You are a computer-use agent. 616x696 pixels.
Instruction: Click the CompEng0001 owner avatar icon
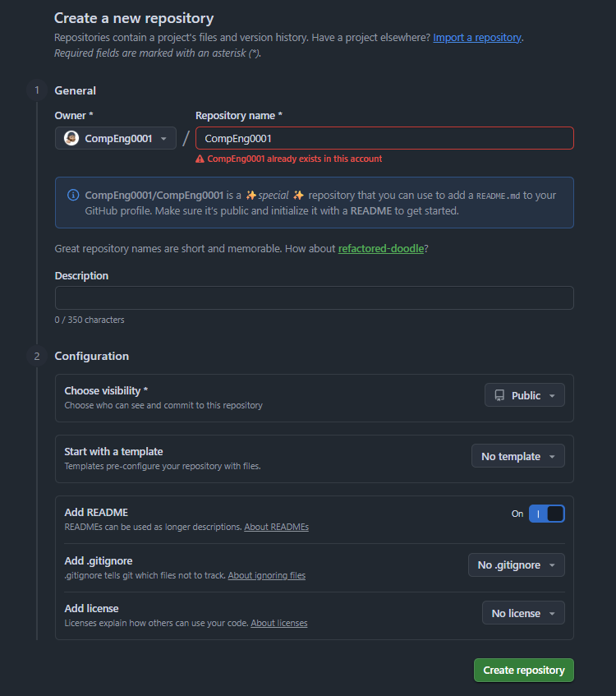pos(71,138)
